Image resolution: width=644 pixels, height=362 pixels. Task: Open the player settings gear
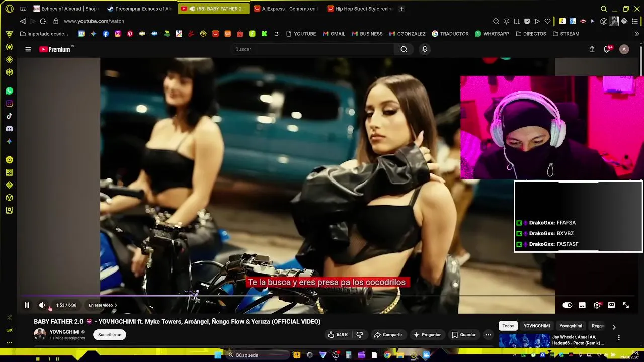click(597, 305)
